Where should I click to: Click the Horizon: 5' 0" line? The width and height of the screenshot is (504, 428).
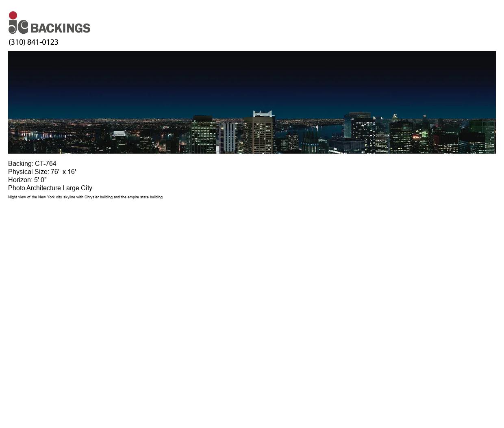[27, 180]
